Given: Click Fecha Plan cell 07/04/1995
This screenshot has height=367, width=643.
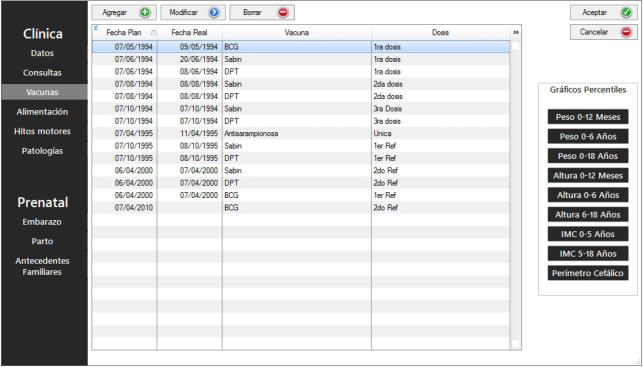Looking at the screenshot, I should [125, 134].
